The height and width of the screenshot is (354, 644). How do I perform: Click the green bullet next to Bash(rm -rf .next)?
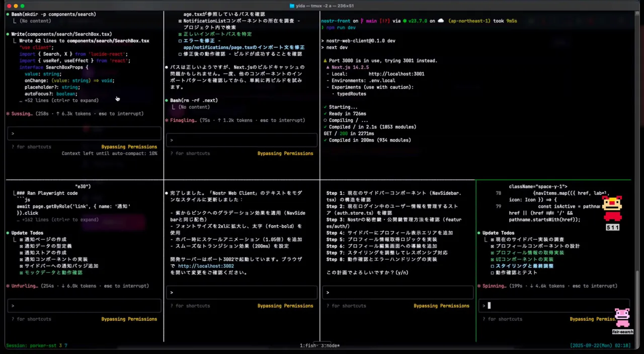pyautogui.click(x=167, y=100)
